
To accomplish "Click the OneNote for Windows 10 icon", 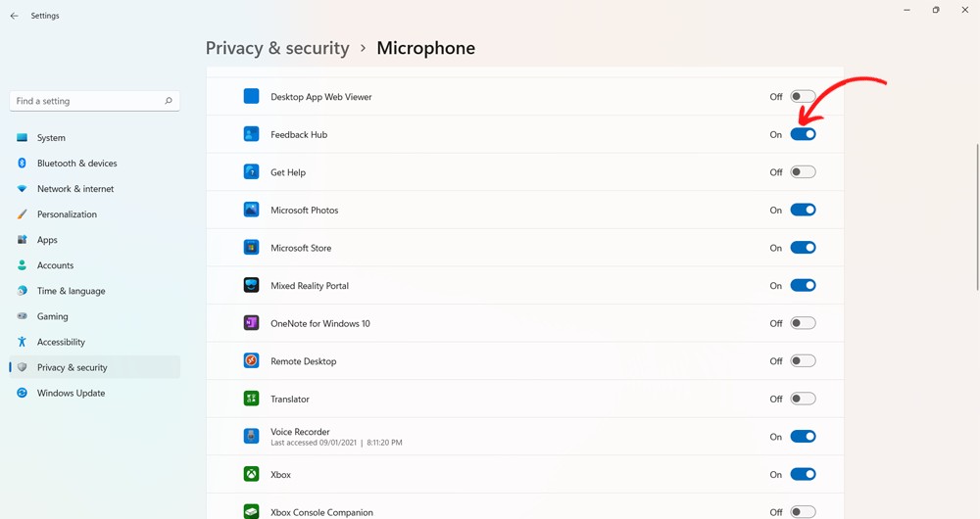I will 251,323.
